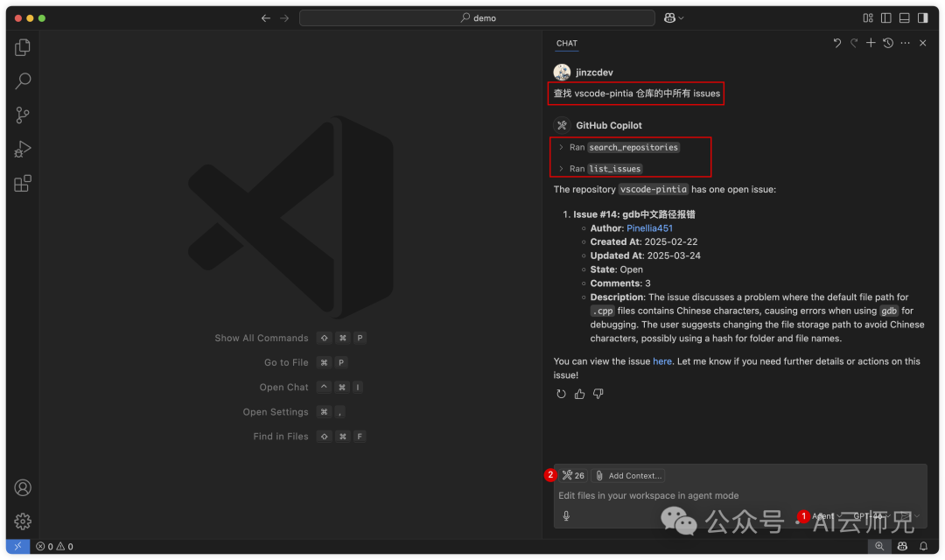The width and height of the screenshot is (945, 560).
Task: Go forward with the navigation arrow
Action: [284, 18]
